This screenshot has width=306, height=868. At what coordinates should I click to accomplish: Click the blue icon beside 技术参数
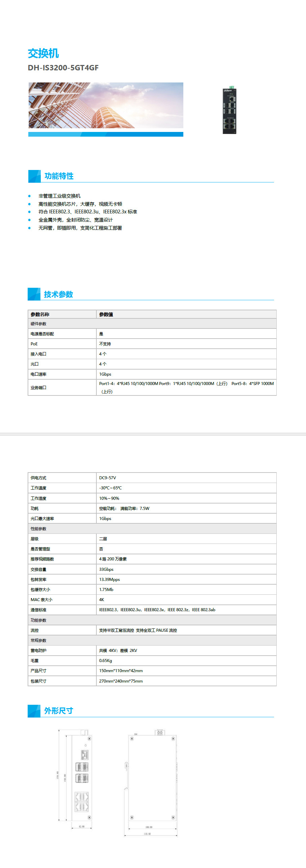coord(34,294)
